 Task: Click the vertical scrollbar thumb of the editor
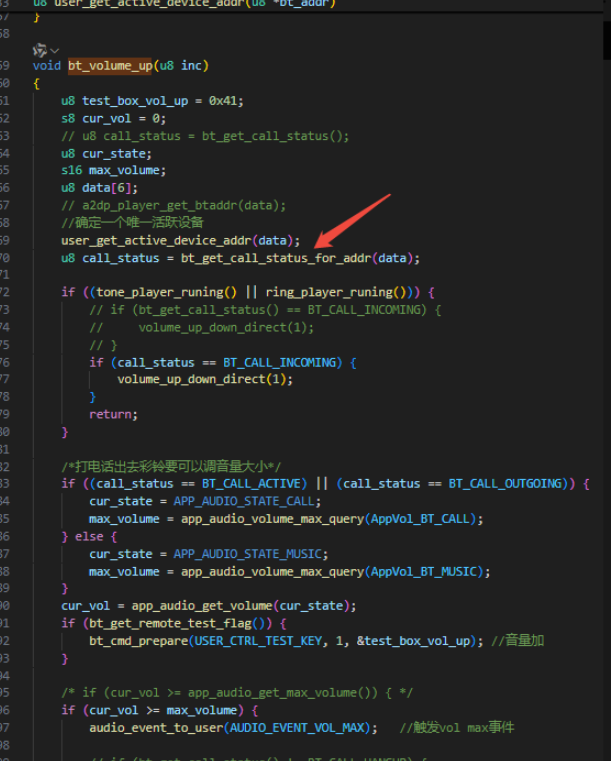tap(607, 40)
